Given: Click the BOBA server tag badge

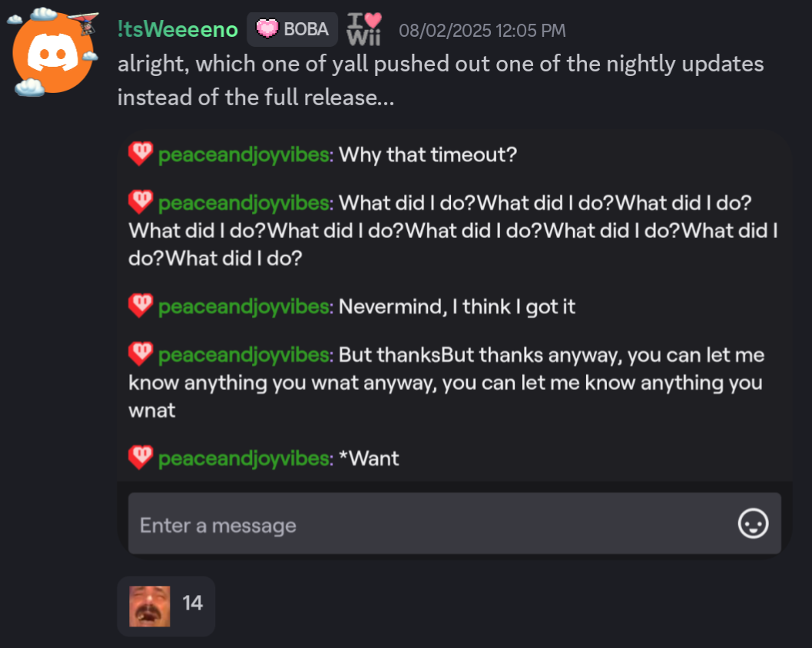Looking at the screenshot, I should pyautogui.click(x=292, y=29).
